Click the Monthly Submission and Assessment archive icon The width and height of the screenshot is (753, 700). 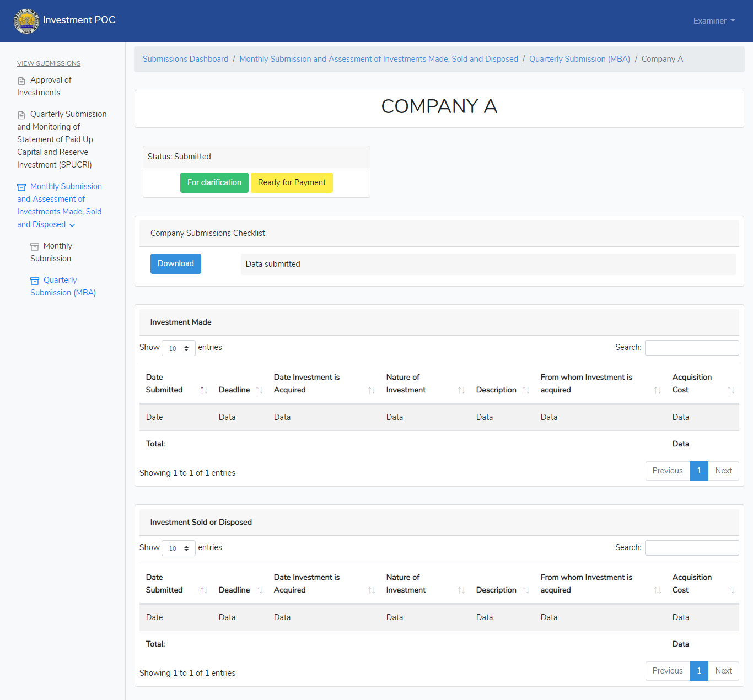point(21,187)
